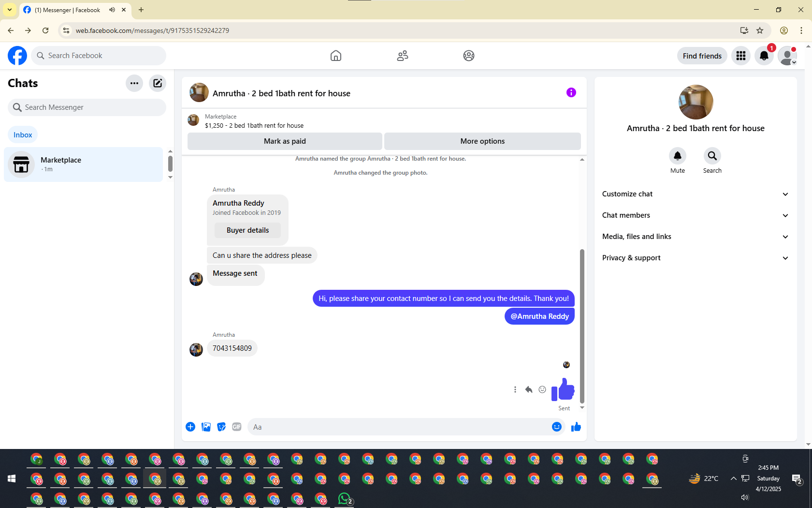Screen dimensions: 812x508
Task: Send a thumbs-up like from composer
Action: 576,427
